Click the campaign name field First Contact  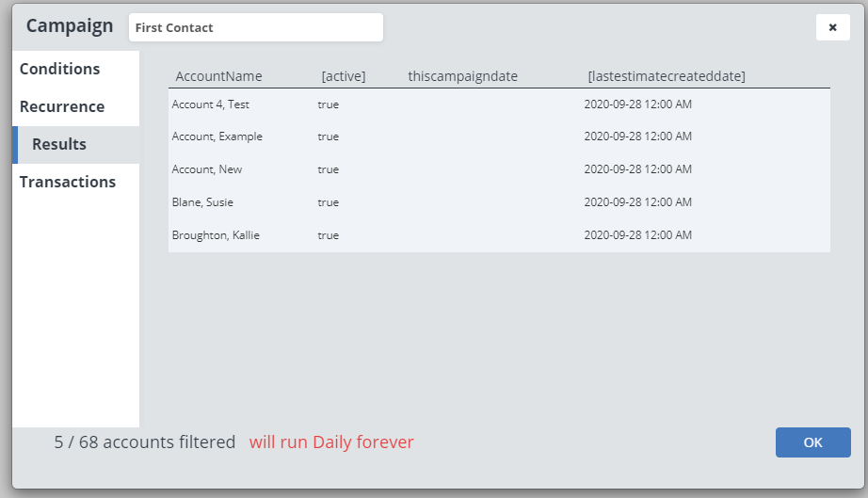coord(255,27)
